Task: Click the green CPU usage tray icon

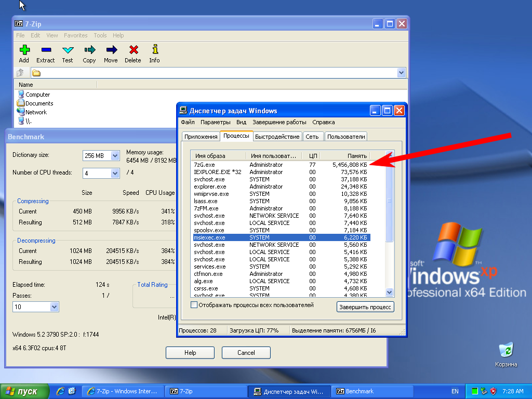Action: click(x=475, y=391)
